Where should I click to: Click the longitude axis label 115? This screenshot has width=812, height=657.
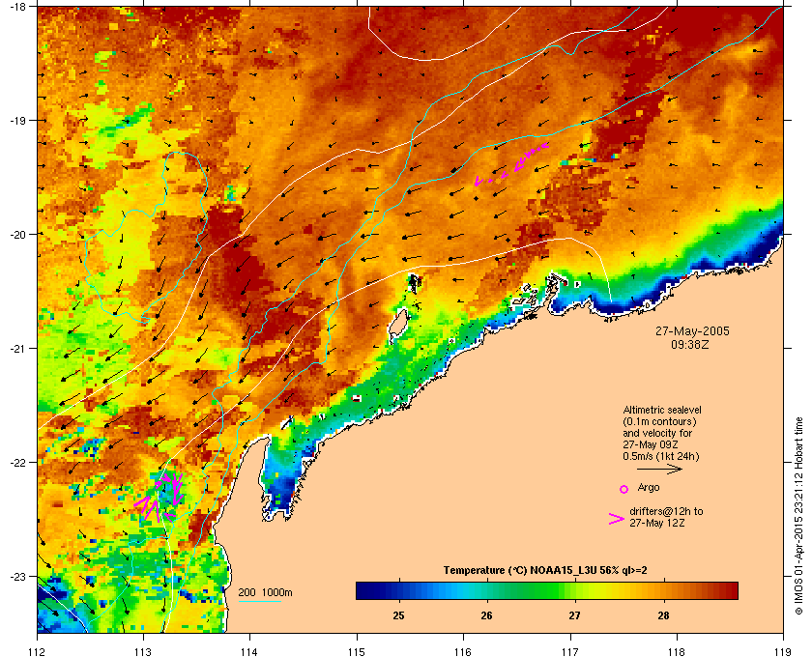[357, 652]
